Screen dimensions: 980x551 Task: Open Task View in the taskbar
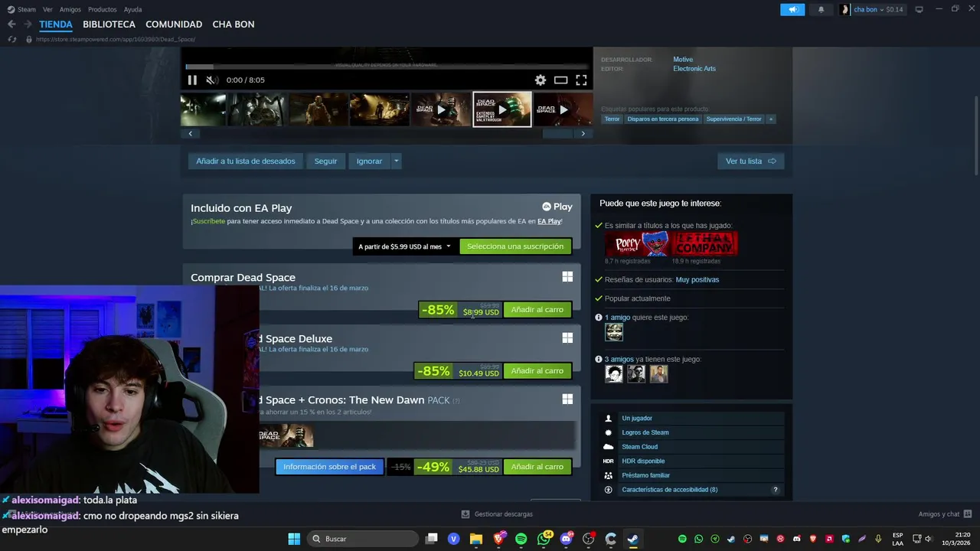[x=432, y=539]
